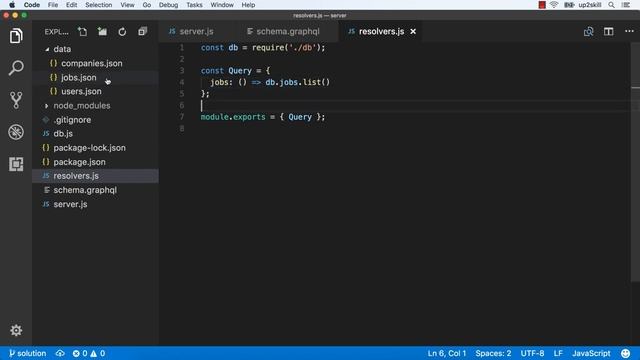Click the feedback smiley in status bar
This screenshot has width=640, height=360.
click(625, 353)
